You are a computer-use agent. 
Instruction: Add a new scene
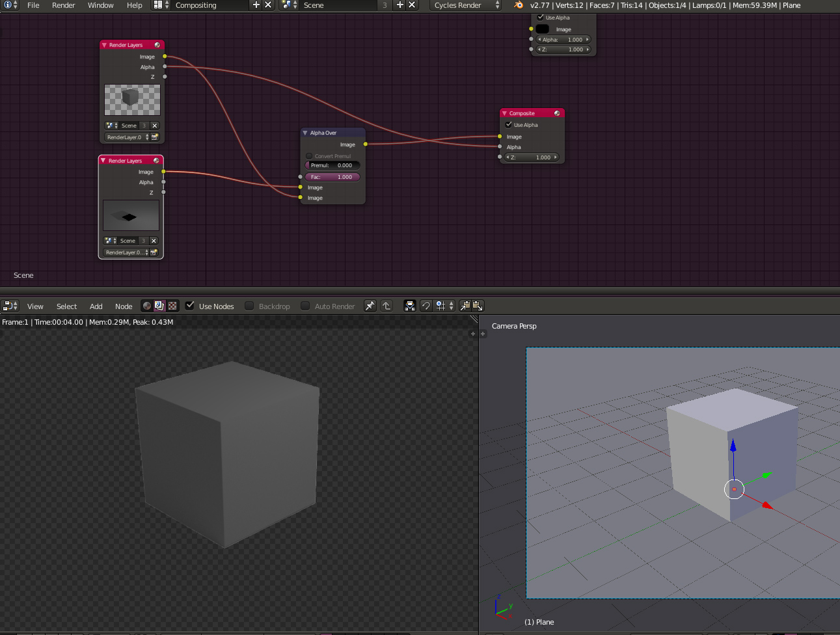[400, 5]
